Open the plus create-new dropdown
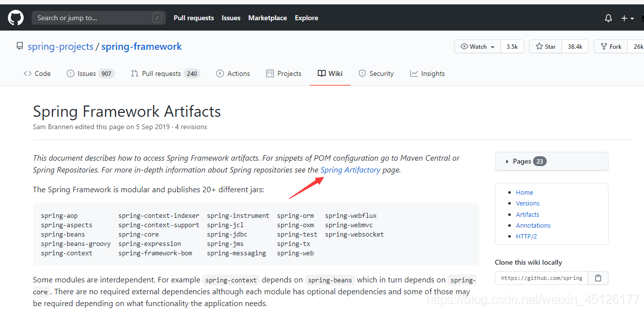Viewport: 644px width, 311px height. point(627,18)
